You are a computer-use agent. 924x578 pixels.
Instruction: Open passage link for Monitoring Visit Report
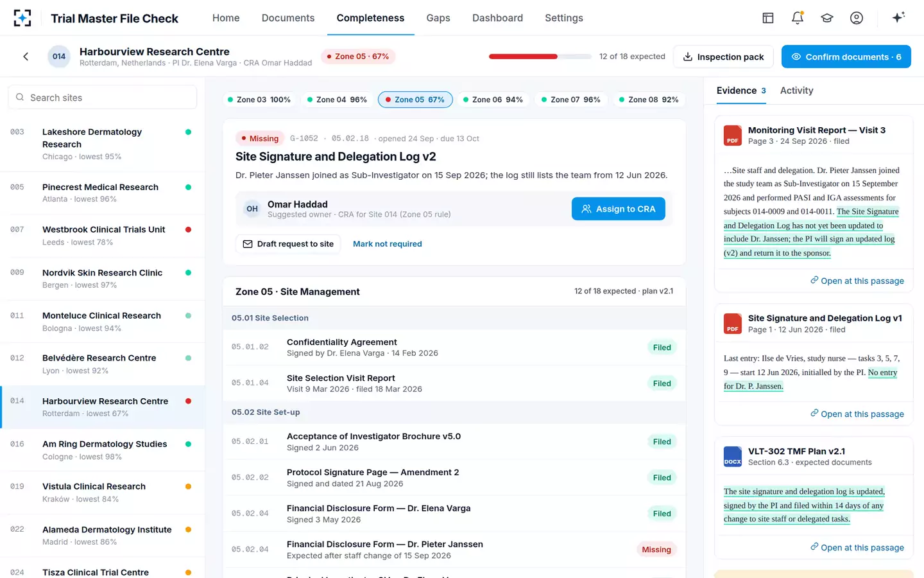857,281
